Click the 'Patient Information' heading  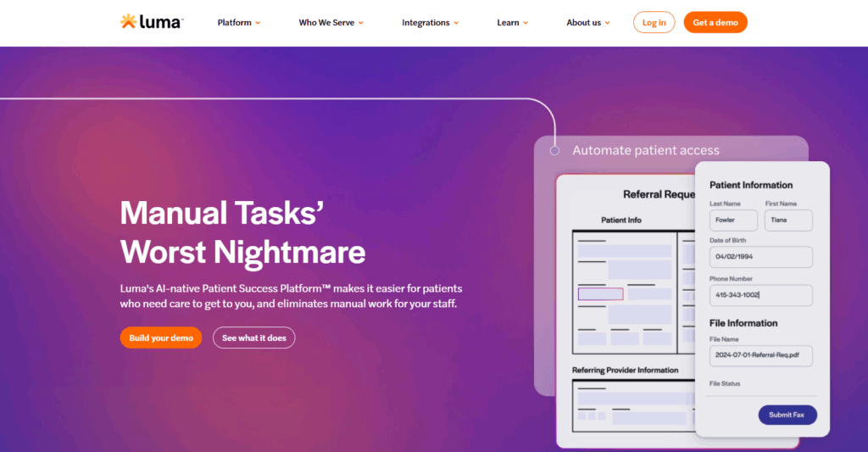coord(751,185)
